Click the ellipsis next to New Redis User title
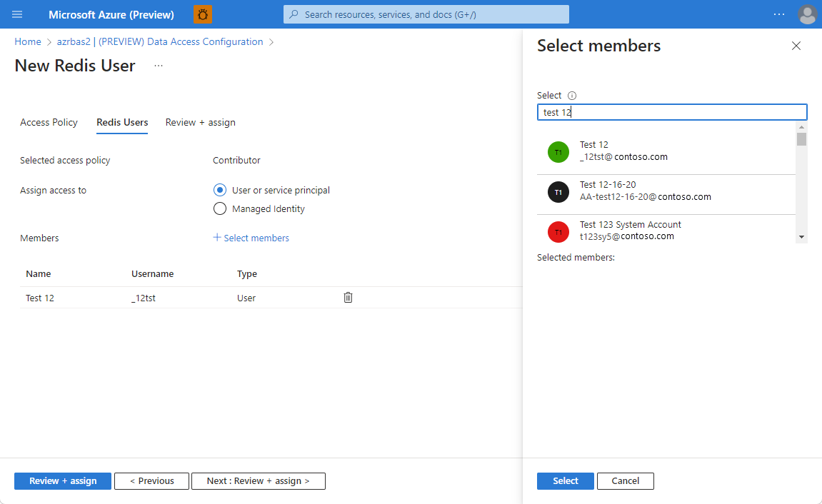Viewport: 822px width, 504px height. (x=158, y=65)
